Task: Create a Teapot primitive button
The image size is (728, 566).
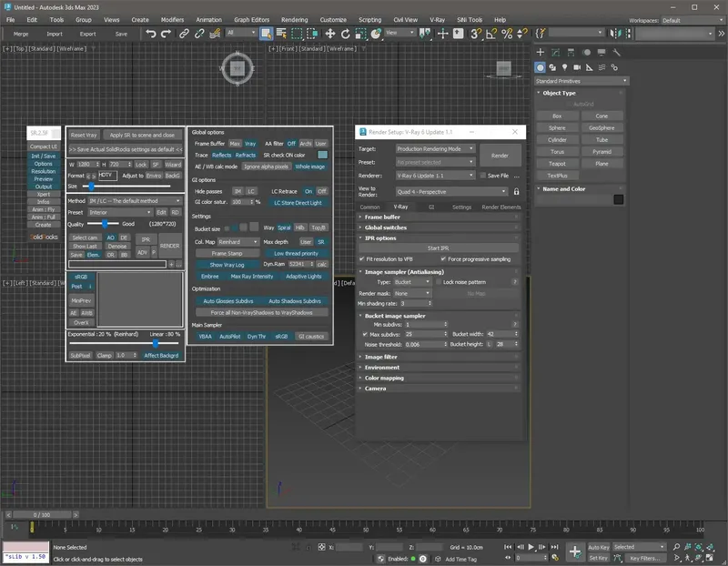Action: click(557, 164)
